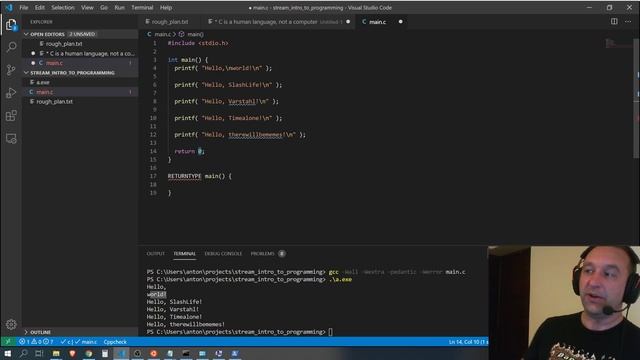Open Brave browser from the taskbar
Image resolution: width=640 pixels, height=360 pixels.
72,353
